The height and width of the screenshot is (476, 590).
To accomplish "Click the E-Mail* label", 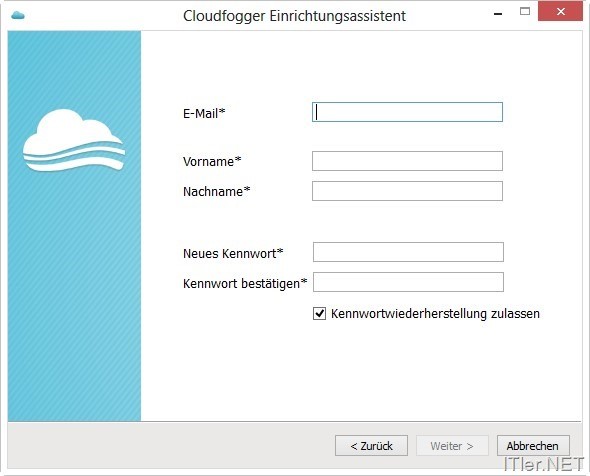I will [x=204, y=113].
